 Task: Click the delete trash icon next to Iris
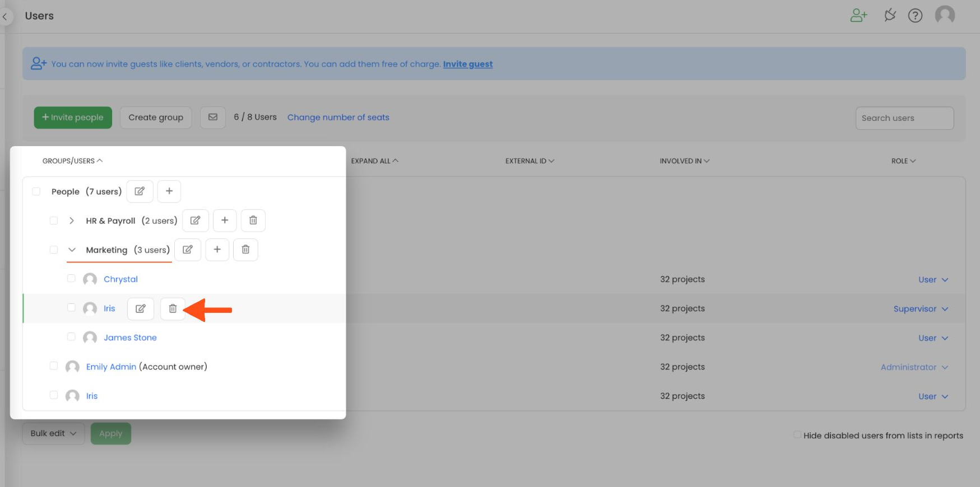click(173, 308)
